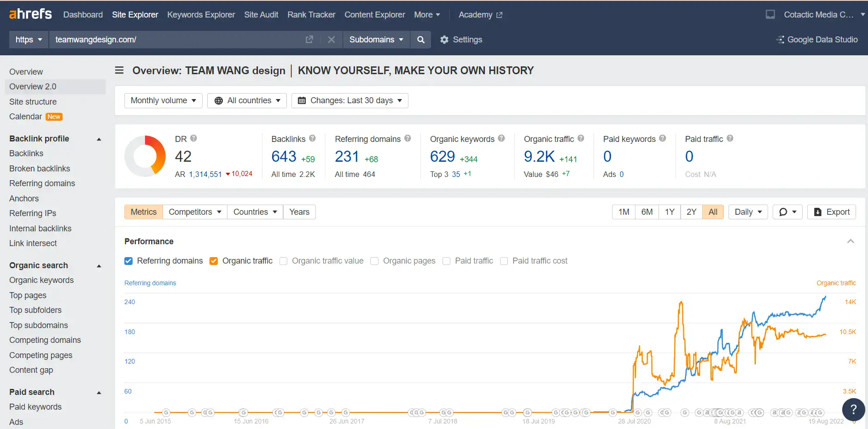The width and height of the screenshot is (868, 429).
Task: Click Paid keywords help icon
Action: pos(663,138)
